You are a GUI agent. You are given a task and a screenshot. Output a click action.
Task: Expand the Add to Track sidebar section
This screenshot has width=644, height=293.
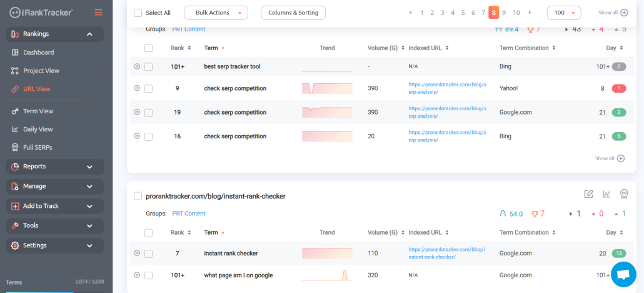pyautogui.click(x=55, y=206)
